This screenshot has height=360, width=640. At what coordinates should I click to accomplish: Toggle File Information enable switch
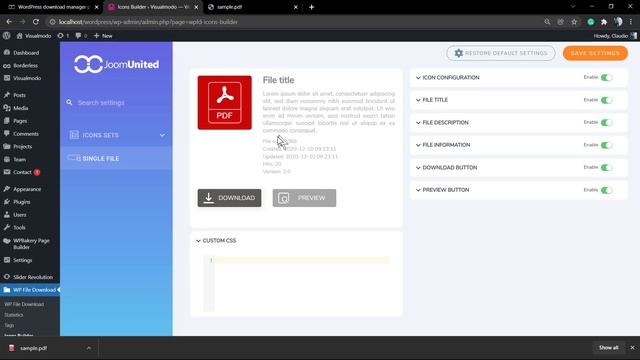coord(607,145)
